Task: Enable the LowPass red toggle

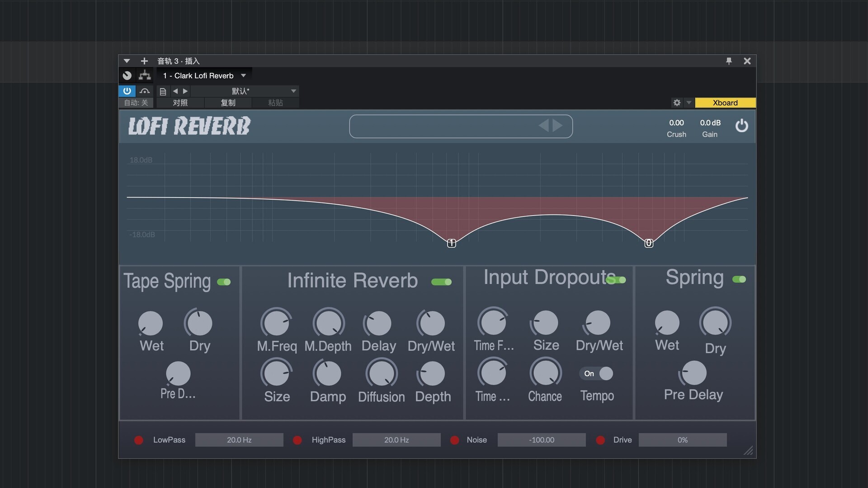Action: (139, 440)
